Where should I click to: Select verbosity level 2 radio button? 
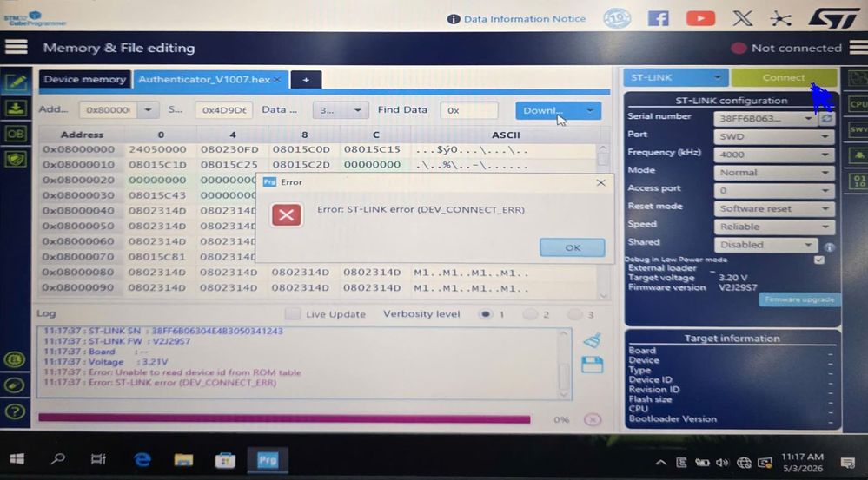[x=530, y=314]
